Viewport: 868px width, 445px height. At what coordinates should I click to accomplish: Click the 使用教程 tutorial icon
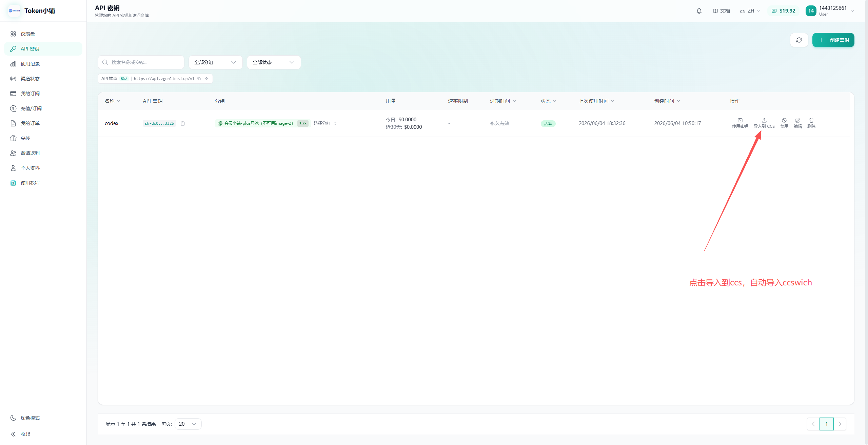(13, 183)
